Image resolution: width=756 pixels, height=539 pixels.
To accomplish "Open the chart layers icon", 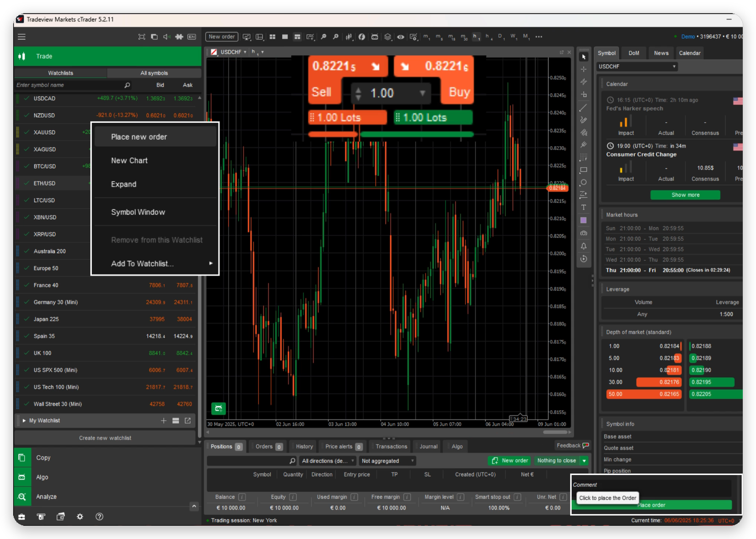I will coord(388,37).
